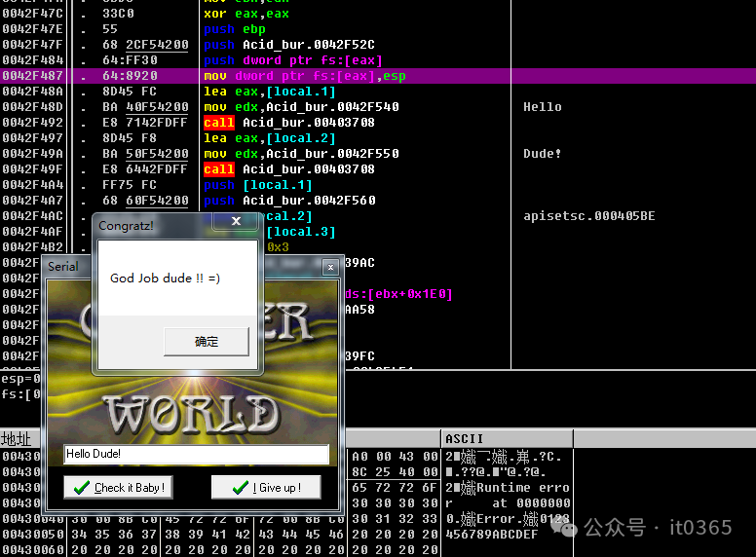Select the Dude! comment in disassembly

tap(542, 154)
